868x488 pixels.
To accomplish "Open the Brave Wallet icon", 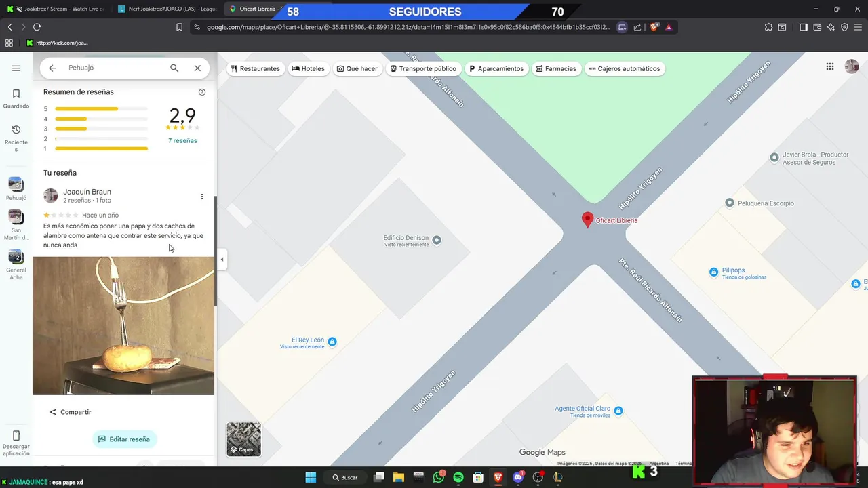I will [x=817, y=27].
